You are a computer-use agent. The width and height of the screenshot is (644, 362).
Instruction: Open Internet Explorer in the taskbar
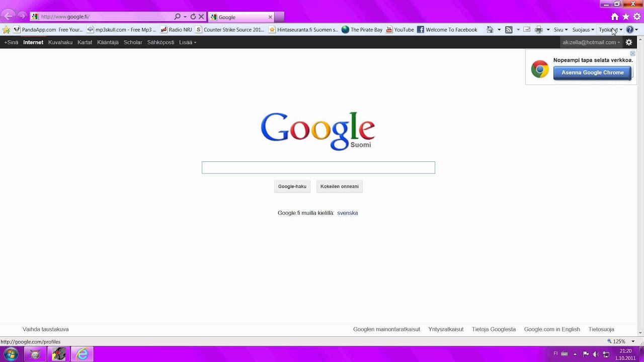pyautogui.click(x=82, y=354)
